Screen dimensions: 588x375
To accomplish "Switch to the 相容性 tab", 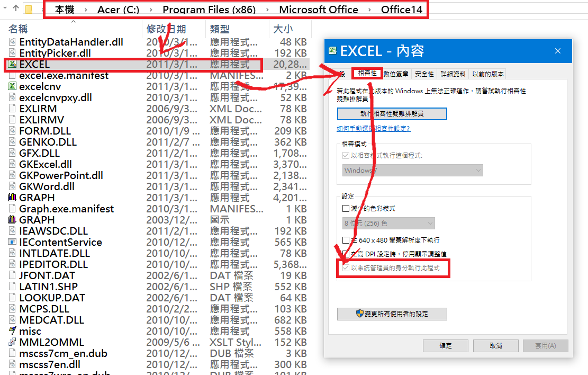I will [367, 73].
